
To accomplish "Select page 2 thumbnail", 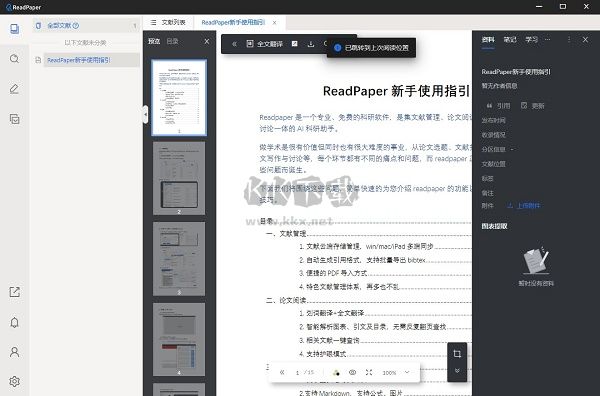I will coord(179,178).
